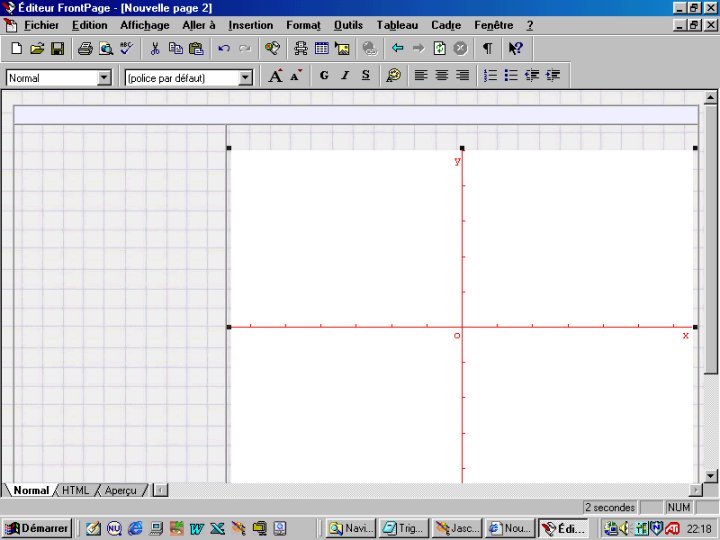720x540 pixels.
Task: Open the Fenêtre menu
Action: (494, 25)
